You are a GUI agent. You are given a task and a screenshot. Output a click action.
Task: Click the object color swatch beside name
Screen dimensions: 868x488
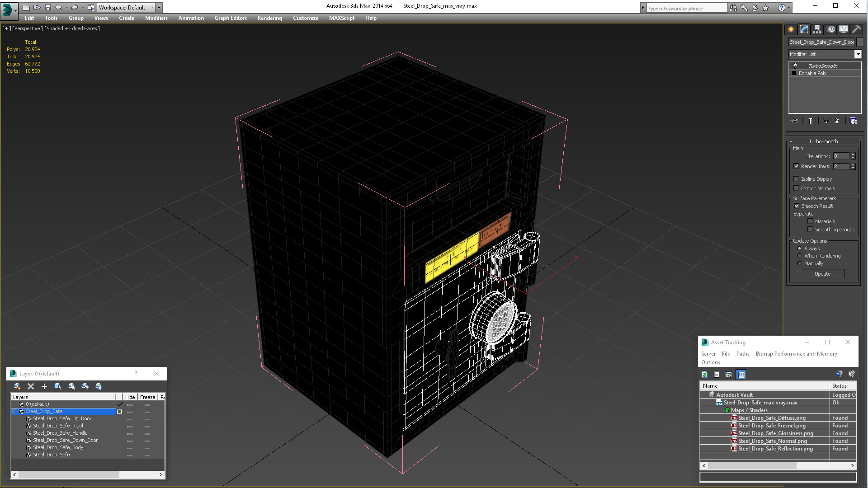pyautogui.click(x=860, y=42)
